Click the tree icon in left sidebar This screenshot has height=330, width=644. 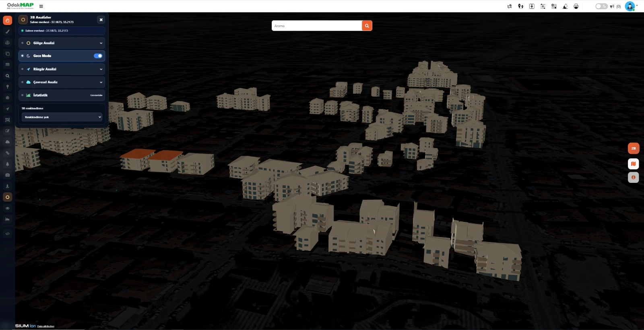pos(8,164)
